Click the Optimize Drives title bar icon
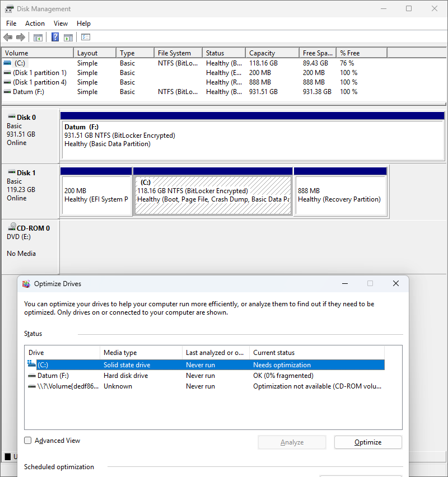 point(26,284)
